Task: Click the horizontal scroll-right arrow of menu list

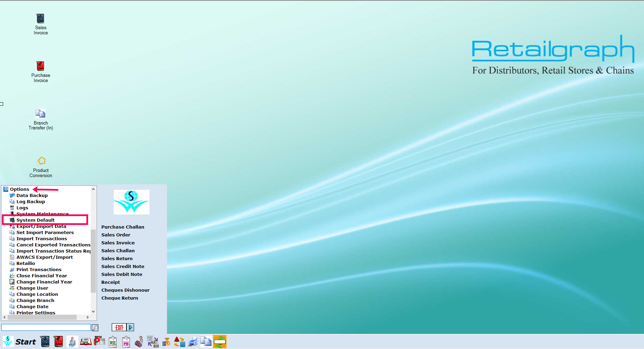Action: [88, 317]
